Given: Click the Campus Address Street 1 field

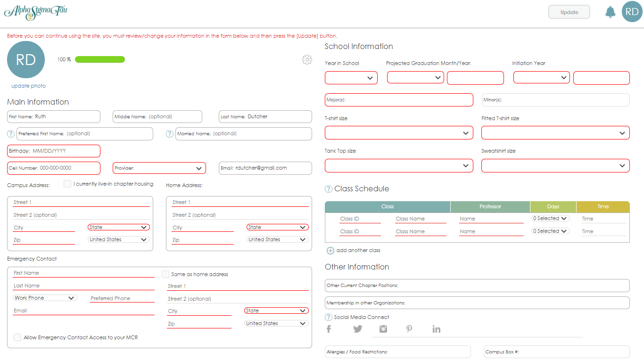Looking at the screenshot, I should [x=81, y=202].
